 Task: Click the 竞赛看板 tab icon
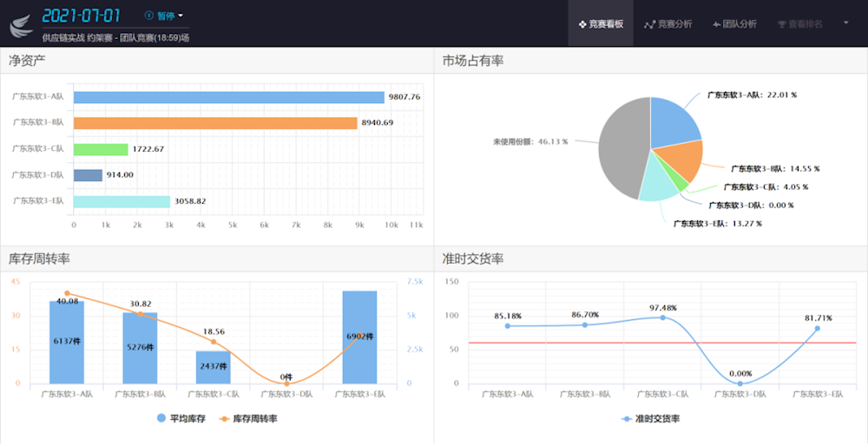tap(582, 24)
